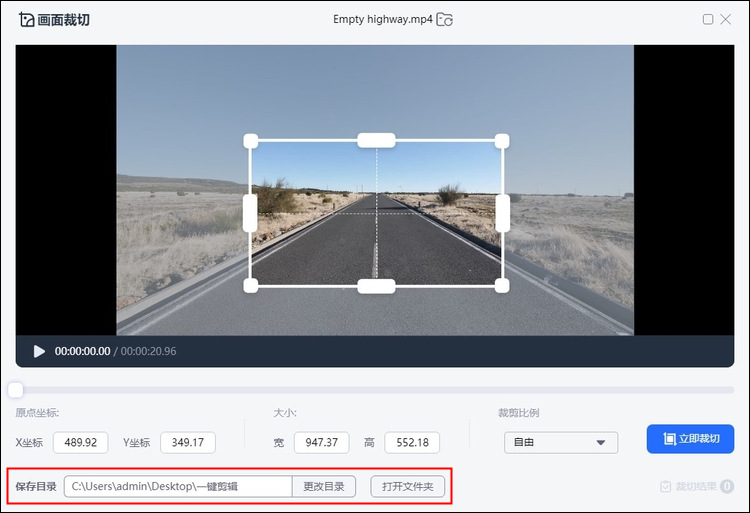Click the left-middle edge crop handle
This screenshot has height=513, width=750.
(250, 213)
